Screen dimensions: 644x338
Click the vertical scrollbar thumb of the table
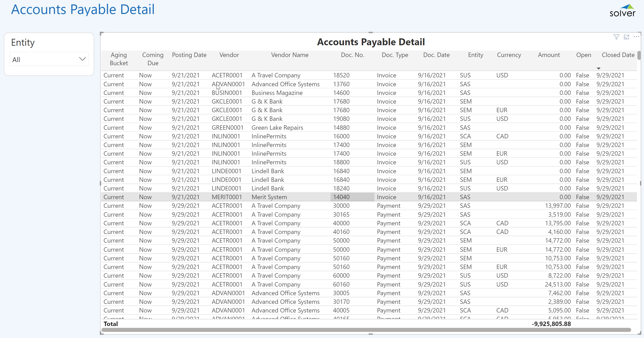pos(639,55)
